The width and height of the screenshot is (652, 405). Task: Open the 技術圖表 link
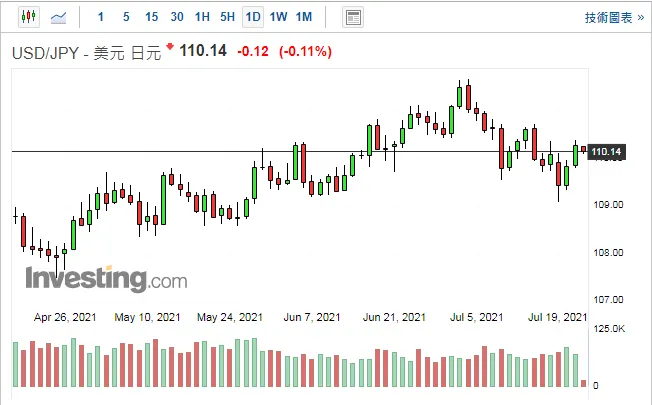coord(614,17)
